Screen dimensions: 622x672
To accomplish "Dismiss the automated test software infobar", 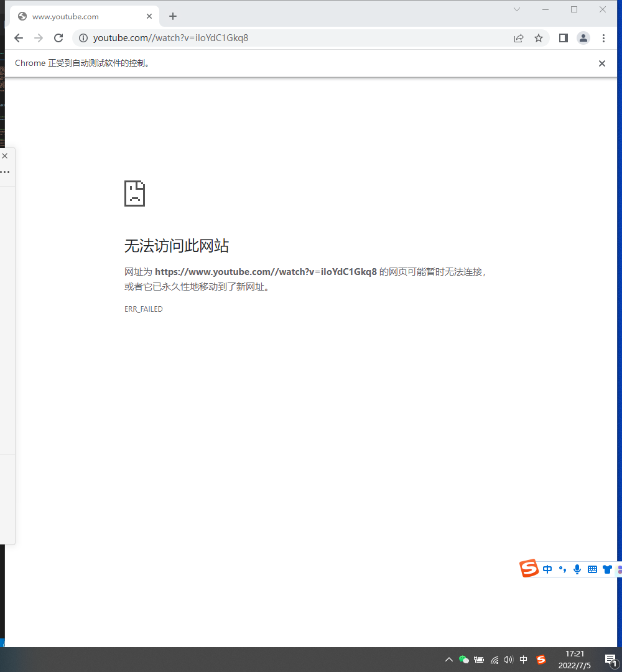I will pos(601,63).
